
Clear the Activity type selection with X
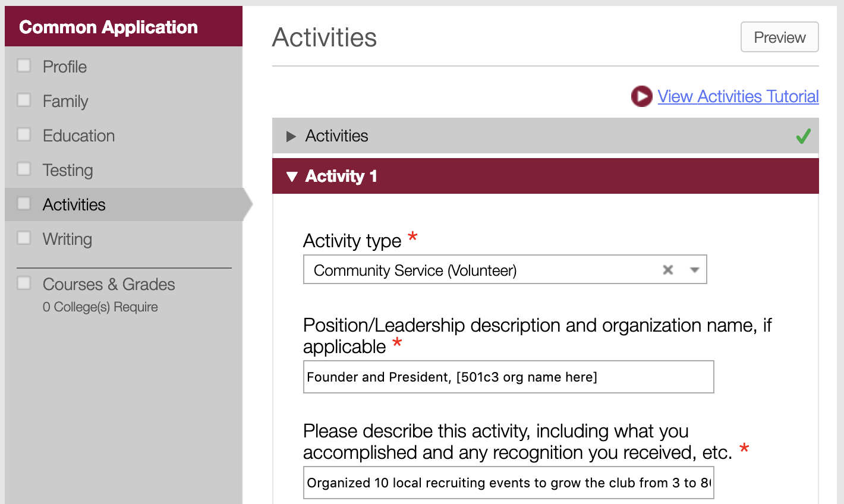tap(668, 270)
